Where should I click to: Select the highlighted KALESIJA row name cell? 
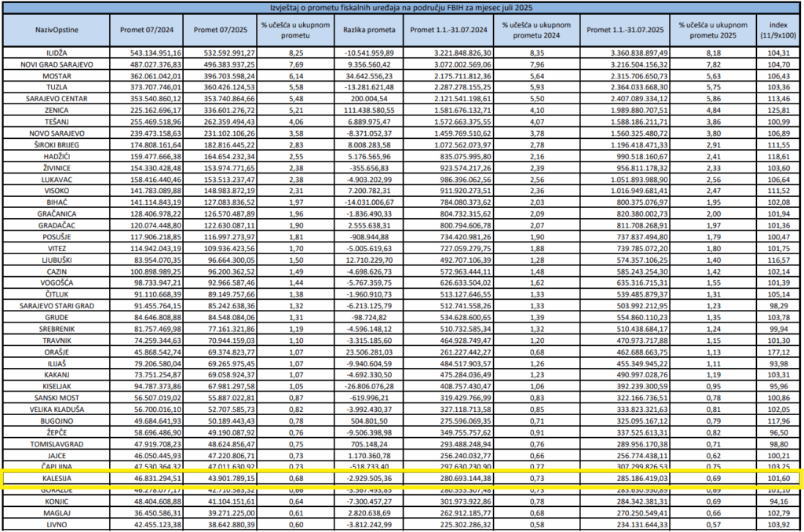[x=56, y=477]
